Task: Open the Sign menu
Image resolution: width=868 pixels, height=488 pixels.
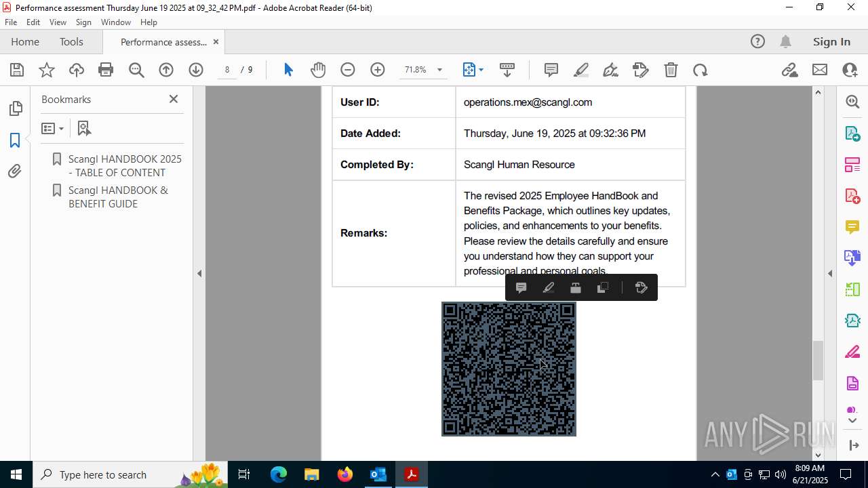Action: click(x=83, y=22)
